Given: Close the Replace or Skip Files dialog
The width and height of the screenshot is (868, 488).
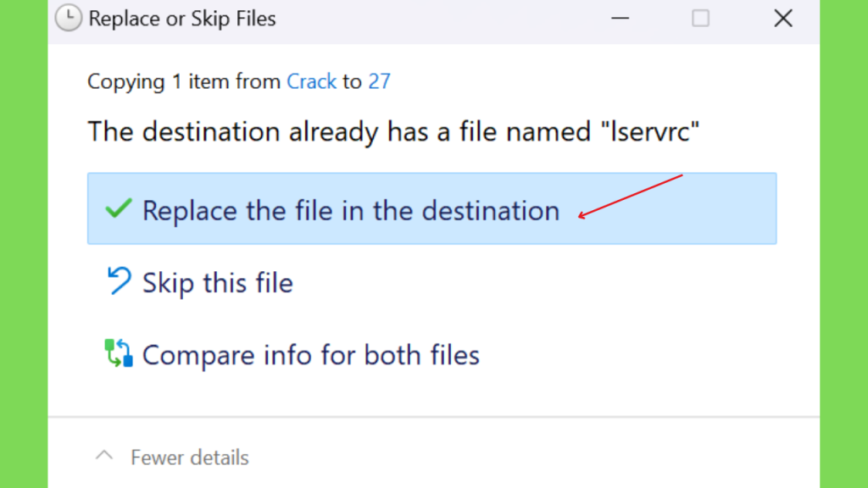Looking at the screenshot, I should (x=782, y=19).
